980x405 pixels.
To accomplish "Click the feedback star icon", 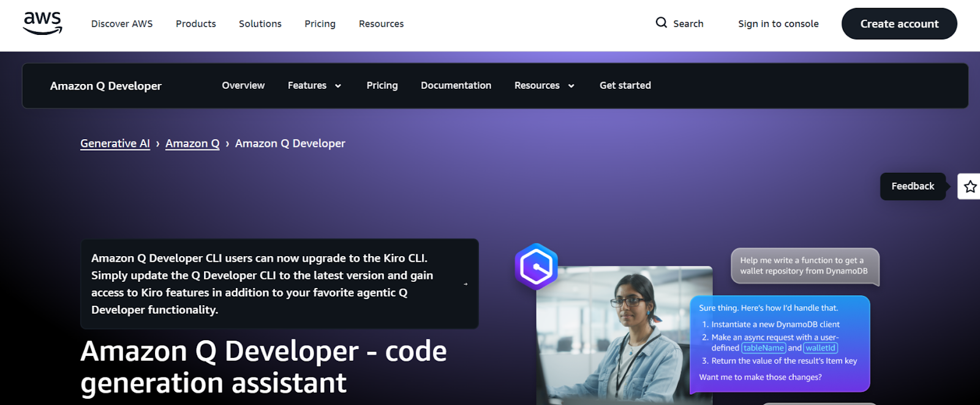I will [970, 186].
